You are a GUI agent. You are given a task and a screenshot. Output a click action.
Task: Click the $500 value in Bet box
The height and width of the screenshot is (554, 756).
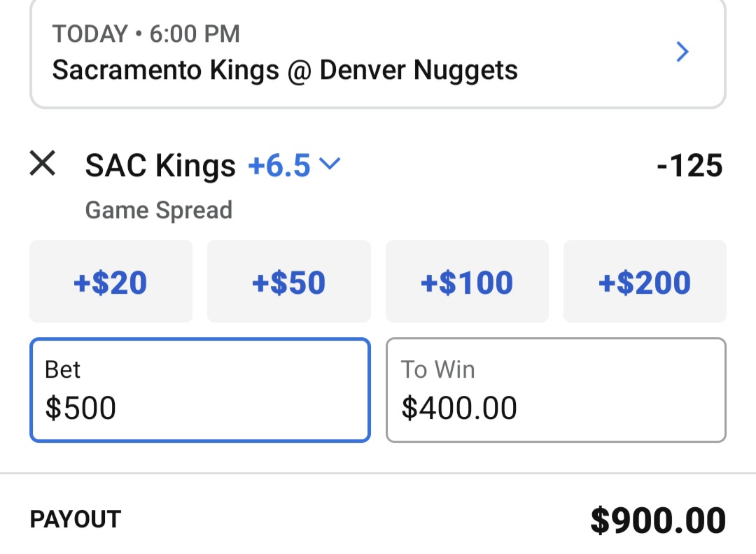click(x=80, y=409)
